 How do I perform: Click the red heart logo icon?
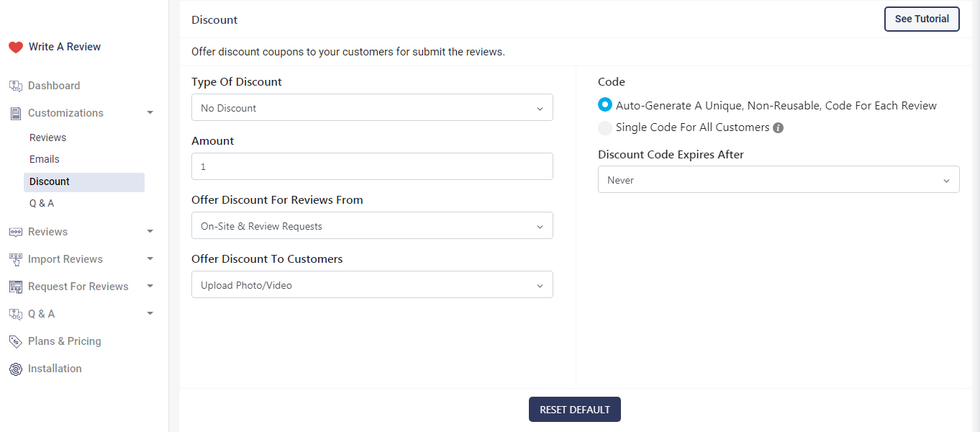(16, 47)
